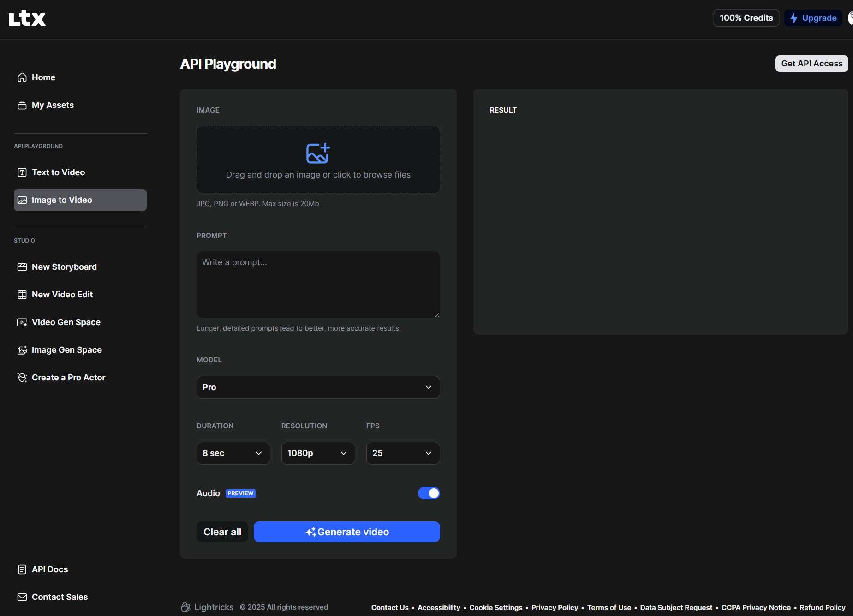Expand the FPS dropdown showing 25
The image size is (853, 616).
pyautogui.click(x=403, y=453)
